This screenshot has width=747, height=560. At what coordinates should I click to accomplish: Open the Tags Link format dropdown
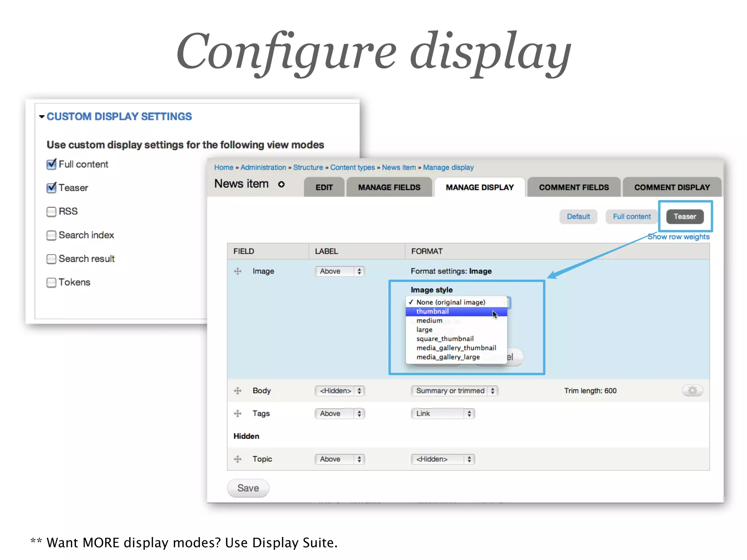[443, 413]
